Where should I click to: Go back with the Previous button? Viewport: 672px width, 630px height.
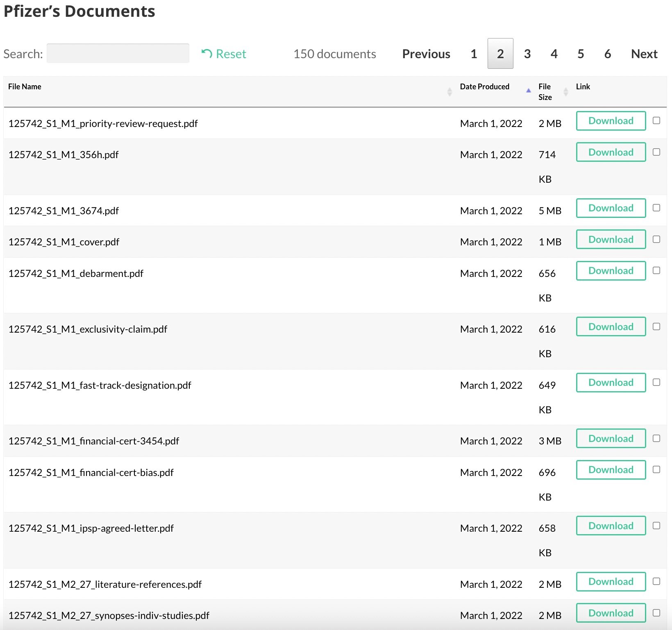click(x=426, y=54)
